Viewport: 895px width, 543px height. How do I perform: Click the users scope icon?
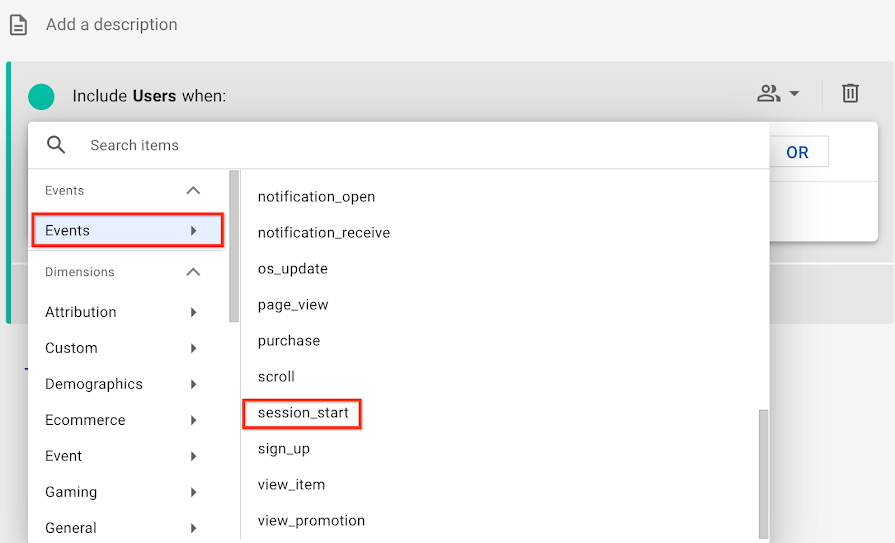(768, 93)
